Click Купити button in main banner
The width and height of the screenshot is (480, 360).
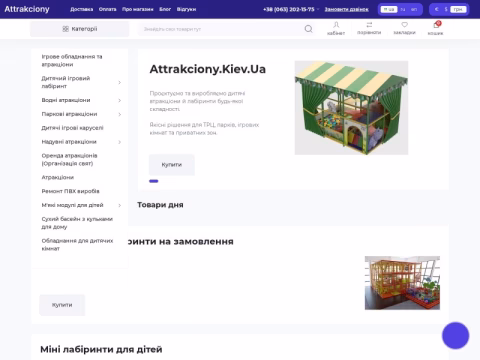(172, 165)
